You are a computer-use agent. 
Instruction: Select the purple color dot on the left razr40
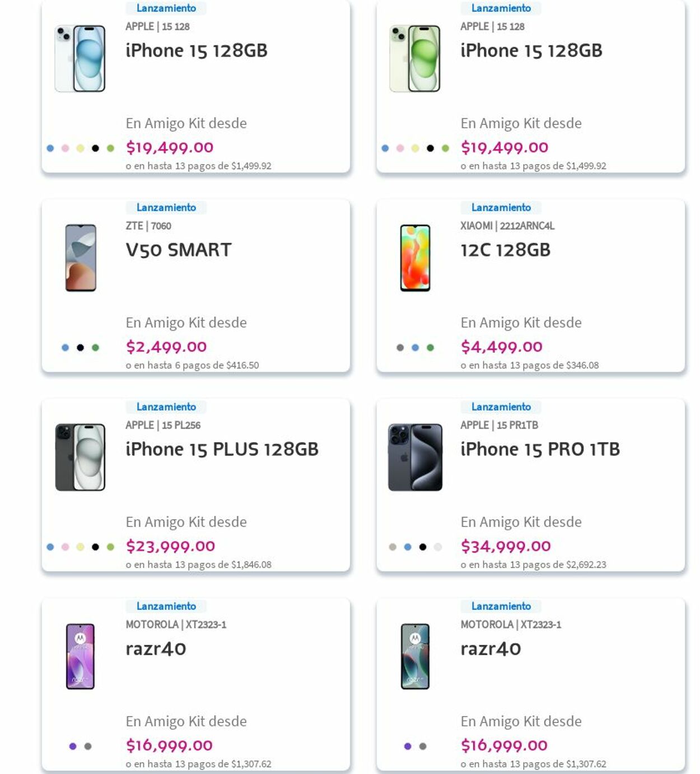(72, 745)
